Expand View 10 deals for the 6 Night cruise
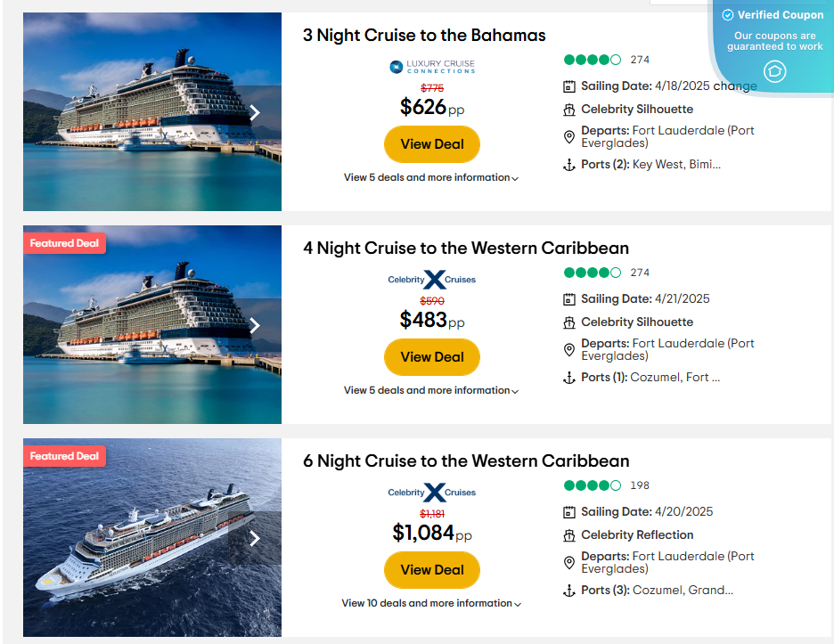 coord(431,603)
